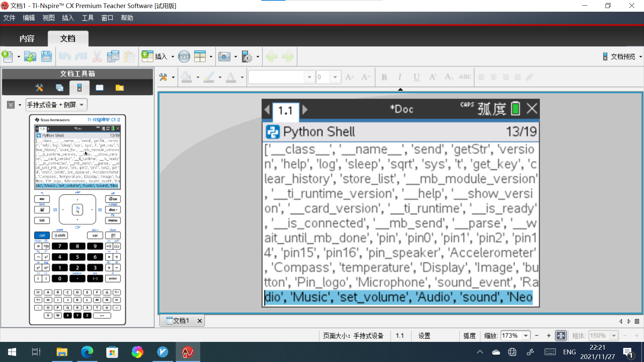Open the 文档预览 document preview menu
Viewport: 644px width, 362px height.
tap(622, 56)
